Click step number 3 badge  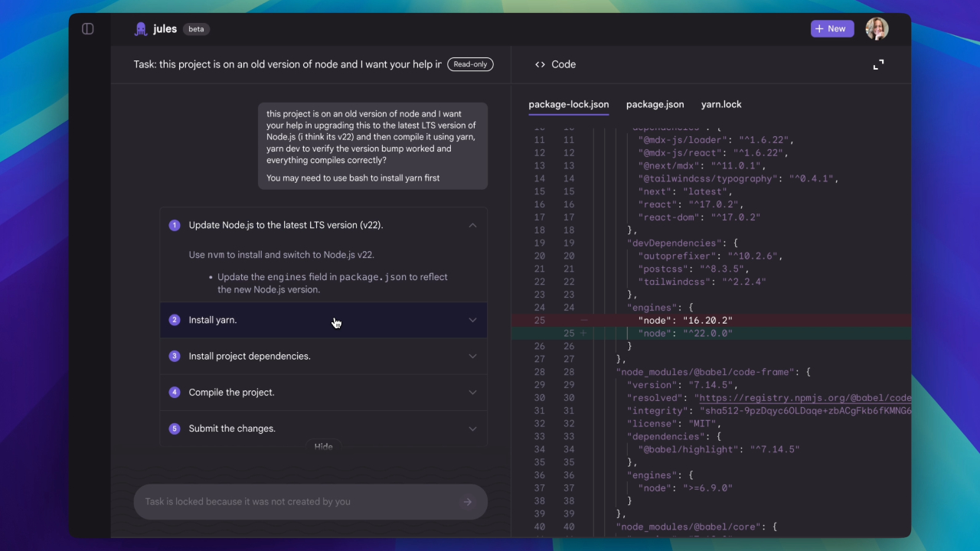pyautogui.click(x=175, y=356)
